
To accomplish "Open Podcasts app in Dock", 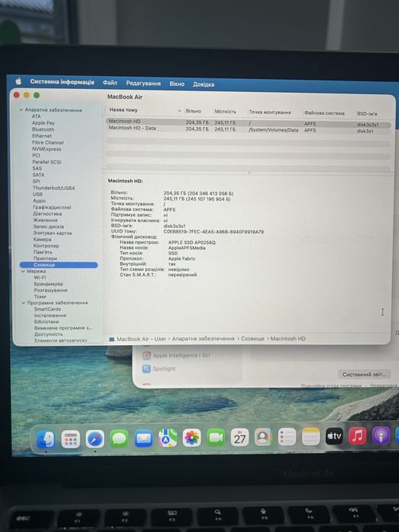I will tap(381, 435).
